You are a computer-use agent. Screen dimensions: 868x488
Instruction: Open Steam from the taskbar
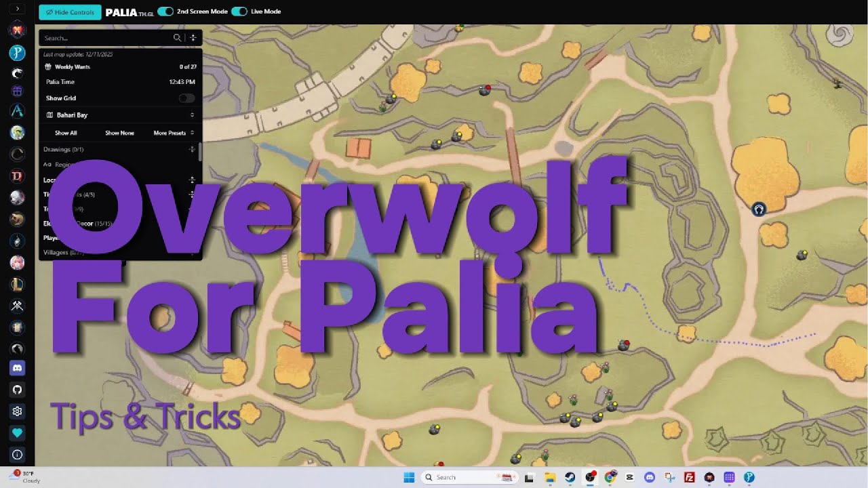click(x=570, y=477)
